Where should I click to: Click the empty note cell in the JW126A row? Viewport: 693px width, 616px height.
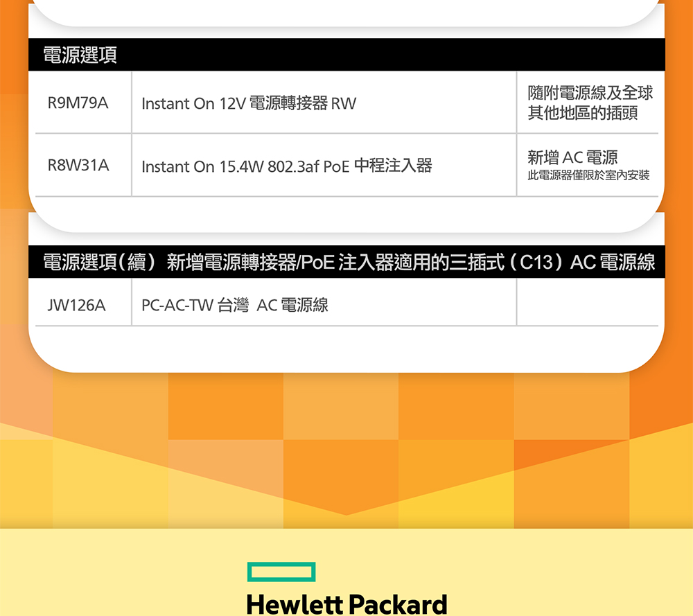586,302
